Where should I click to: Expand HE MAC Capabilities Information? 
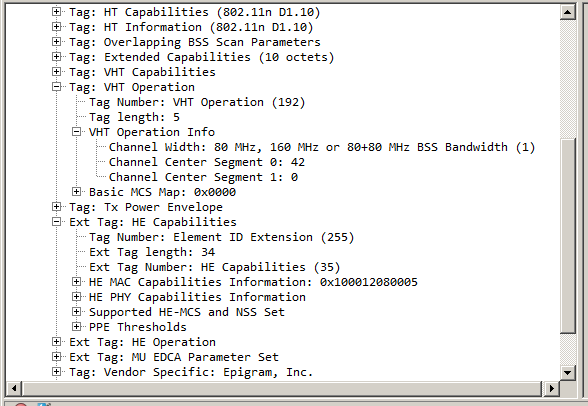pyautogui.click(x=76, y=282)
